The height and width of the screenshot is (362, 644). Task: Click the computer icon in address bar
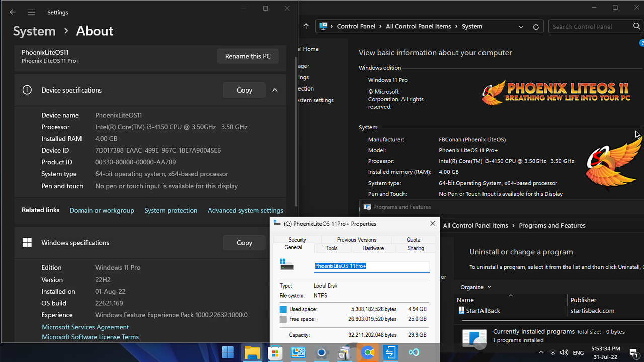(x=324, y=26)
